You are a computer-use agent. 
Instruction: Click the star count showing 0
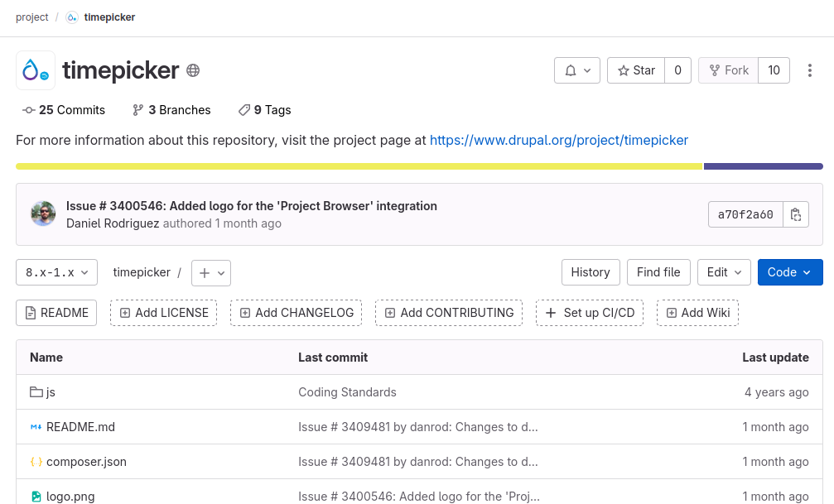(x=677, y=70)
